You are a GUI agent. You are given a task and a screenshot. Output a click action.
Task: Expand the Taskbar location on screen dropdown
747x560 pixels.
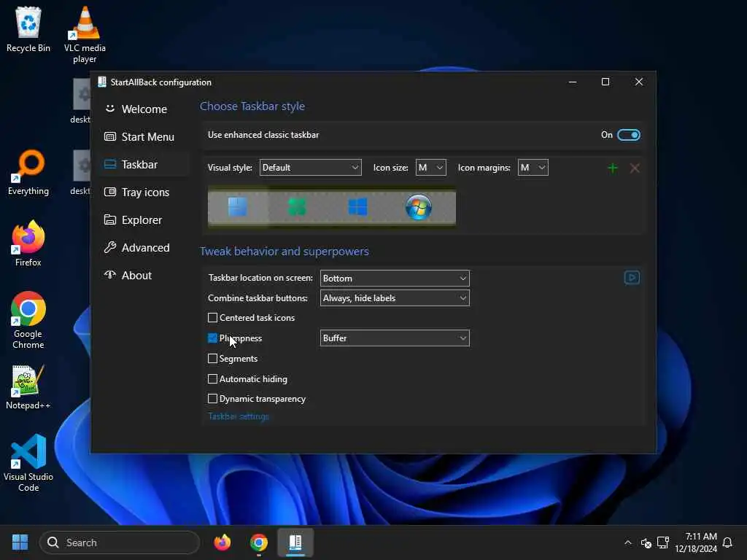(x=395, y=278)
